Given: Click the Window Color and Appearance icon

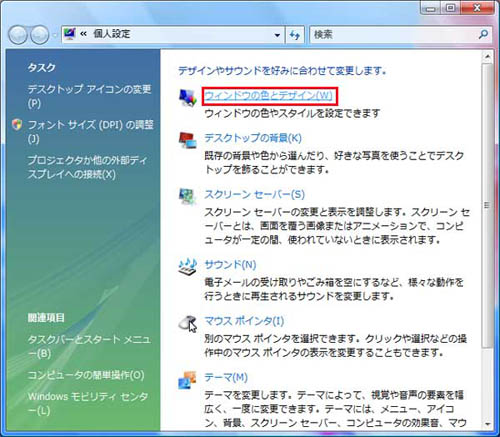Looking at the screenshot, I should pyautogui.click(x=188, y=98).
